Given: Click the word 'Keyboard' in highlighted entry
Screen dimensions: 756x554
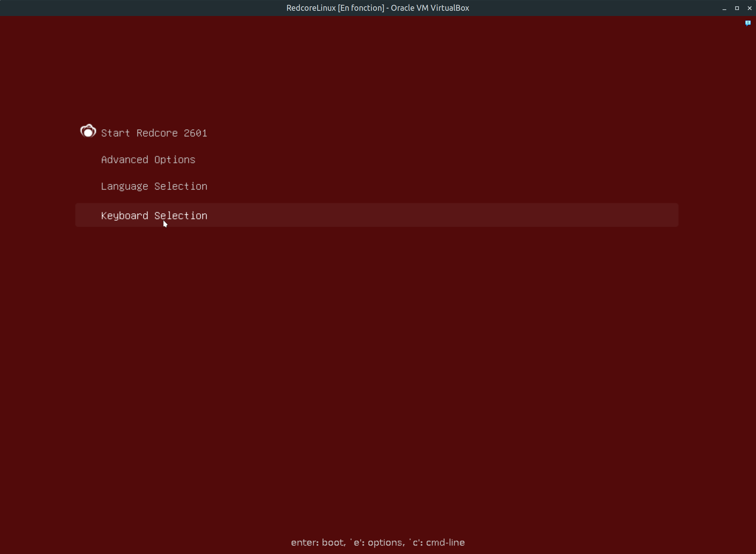Looking at the screenshot, I should click(124, 216).
